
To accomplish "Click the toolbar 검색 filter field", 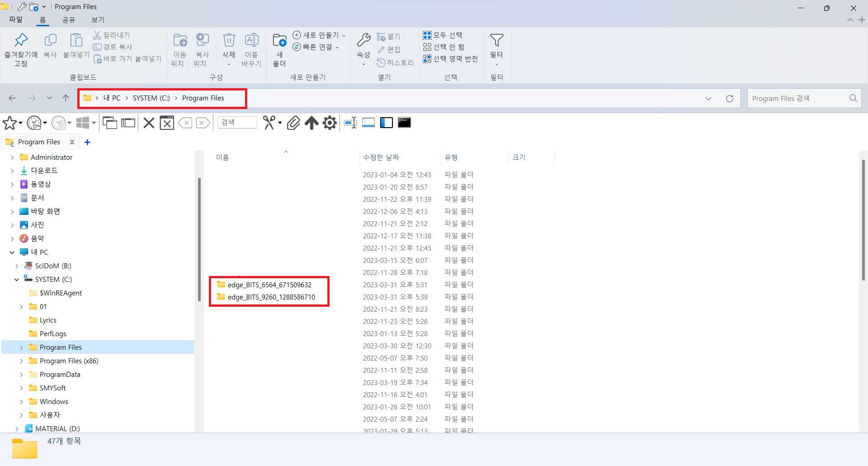I will pyautogui.click(x=237, y=122).
